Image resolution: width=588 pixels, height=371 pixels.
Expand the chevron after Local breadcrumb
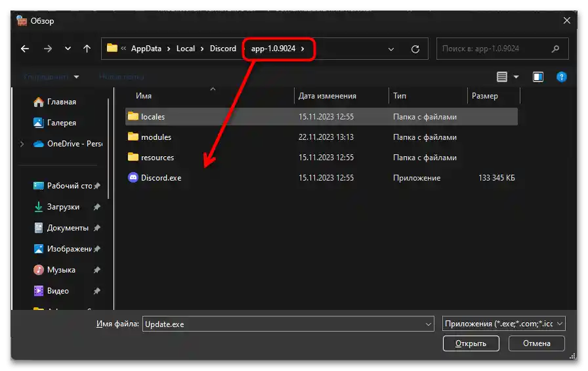click(202, 49)
